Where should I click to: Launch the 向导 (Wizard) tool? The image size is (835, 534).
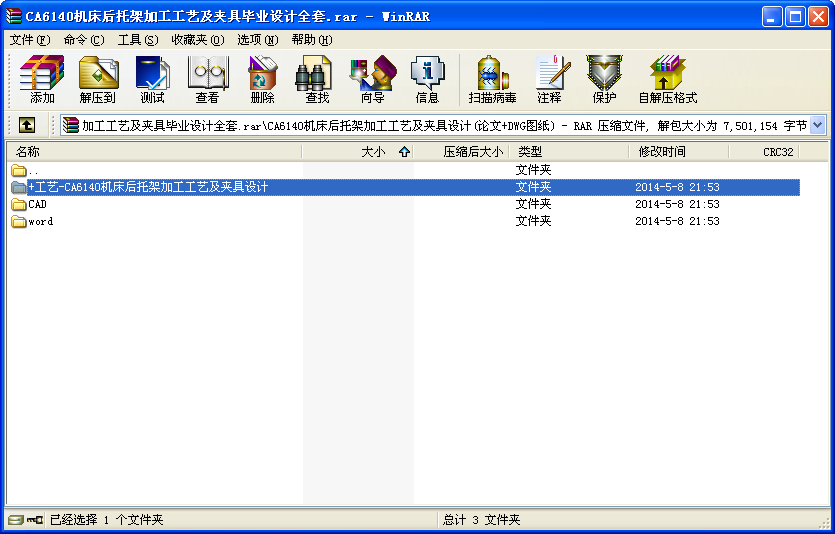pyautogui.click(x=372, y=80)
